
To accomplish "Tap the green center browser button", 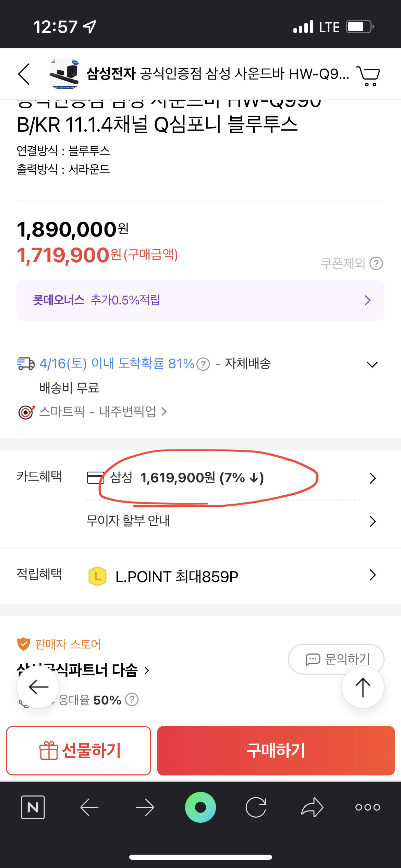I will click(200, 807).
